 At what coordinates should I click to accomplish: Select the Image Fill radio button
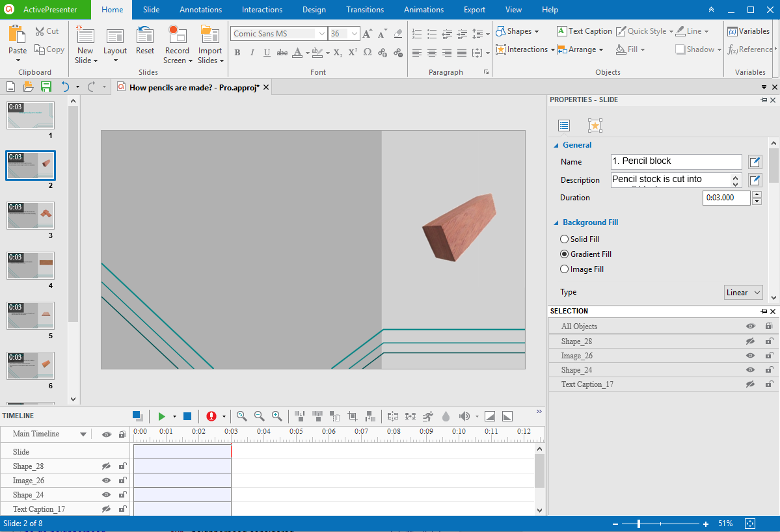[564, 269]
